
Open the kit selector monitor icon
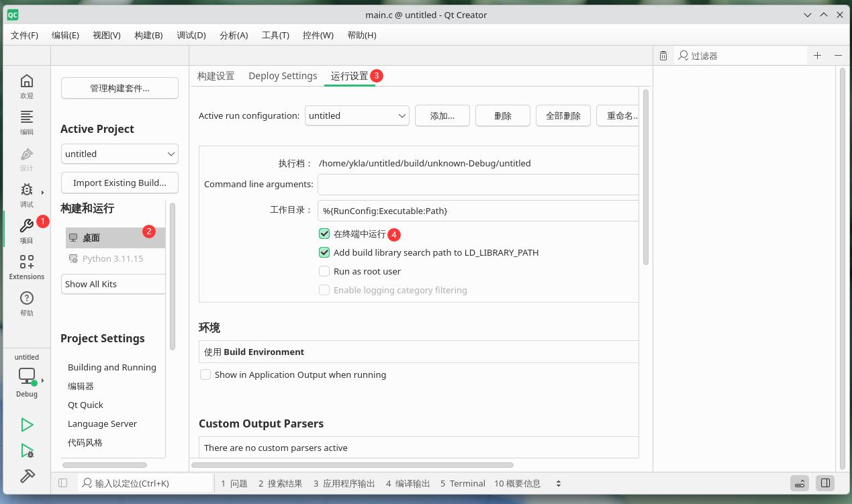coord(27,376)
